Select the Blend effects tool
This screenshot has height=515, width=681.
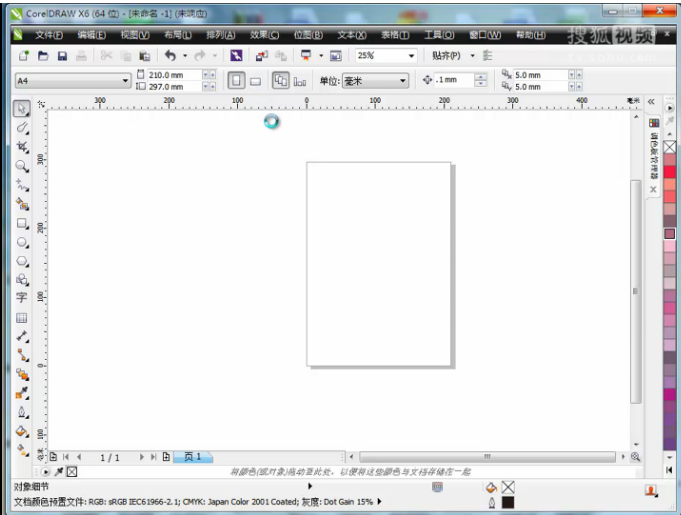coord(22,374)
